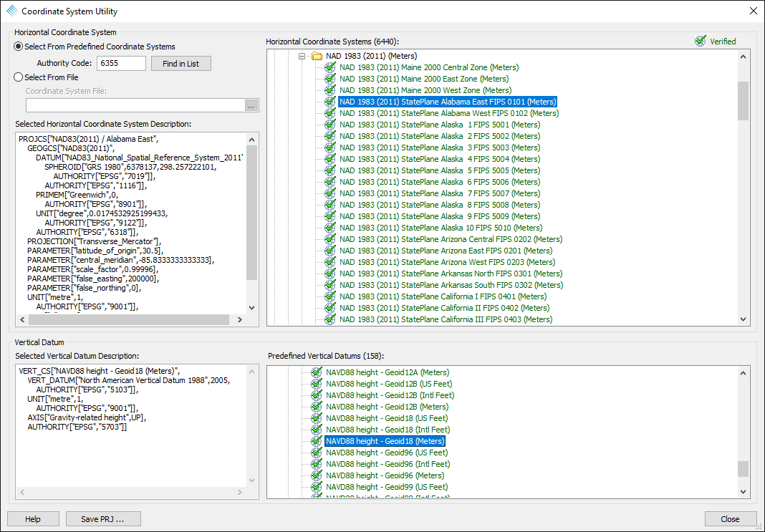
Task: Open the Help button
Action: (33, 519)
